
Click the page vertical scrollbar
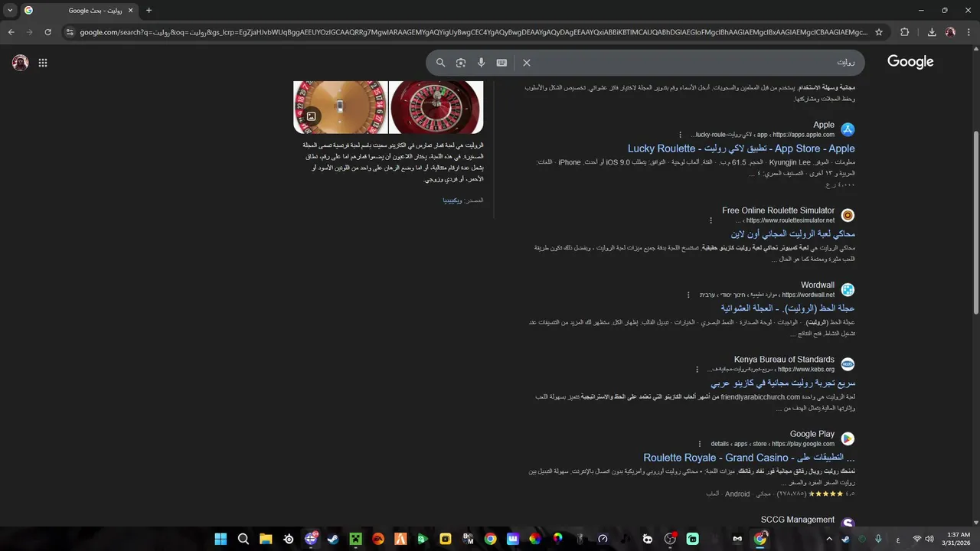tap(975, 222)
